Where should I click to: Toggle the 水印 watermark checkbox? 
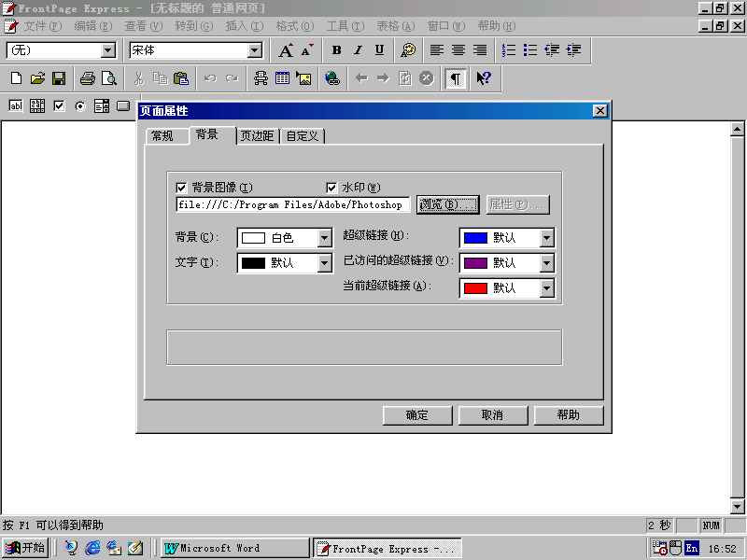pyautogui.click(x=331, y=187)
